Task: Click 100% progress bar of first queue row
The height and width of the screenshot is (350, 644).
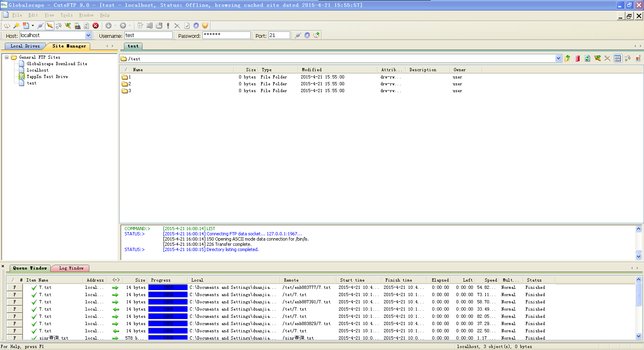Action: (x=168, y=288)
